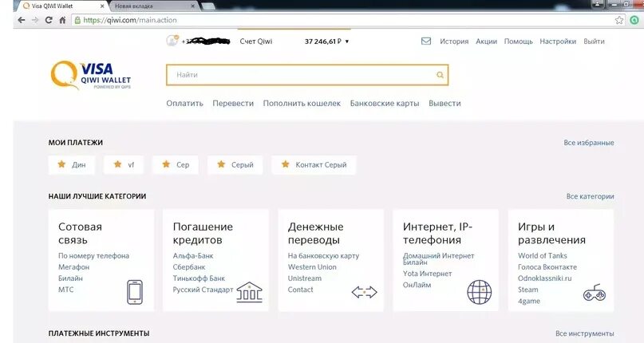
Task: Select favorite payment Дин
Action: [72, 165]
